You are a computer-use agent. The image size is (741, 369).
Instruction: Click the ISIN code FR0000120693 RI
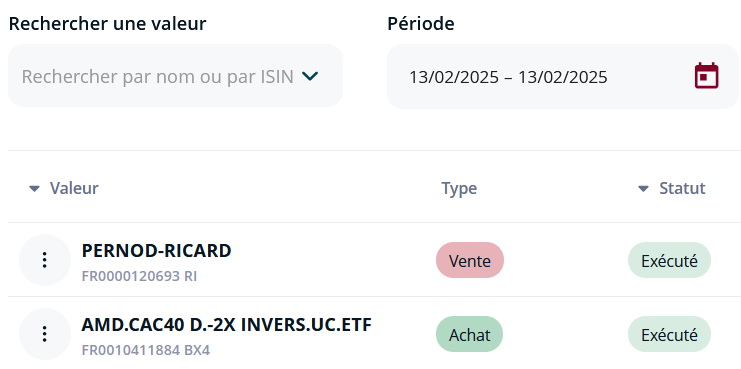pyautogui.click(x=139, y=276)
